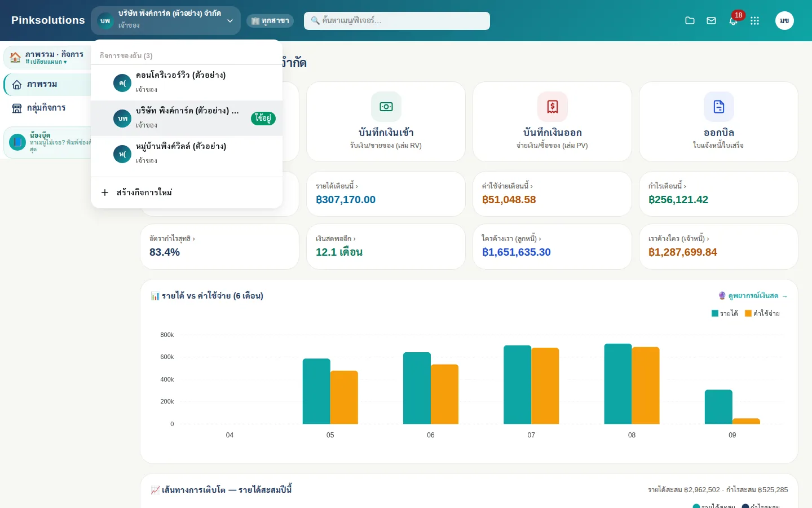Click the store icon beside กลุ่มกิจการ
Viewport: 812px width, 508px height.
[17, 108]
